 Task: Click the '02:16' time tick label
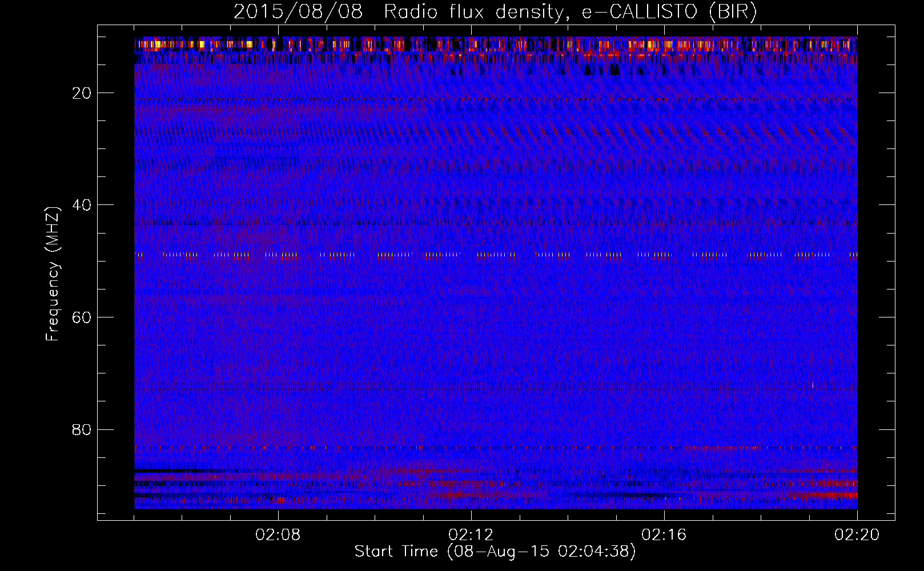click(x=664, y=535)
